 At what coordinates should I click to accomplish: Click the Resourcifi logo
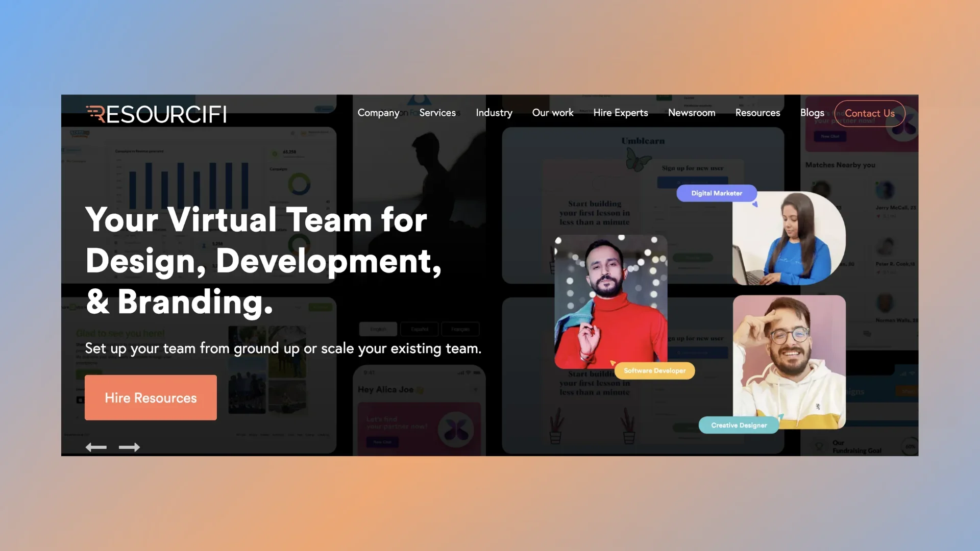click(156, 114)
